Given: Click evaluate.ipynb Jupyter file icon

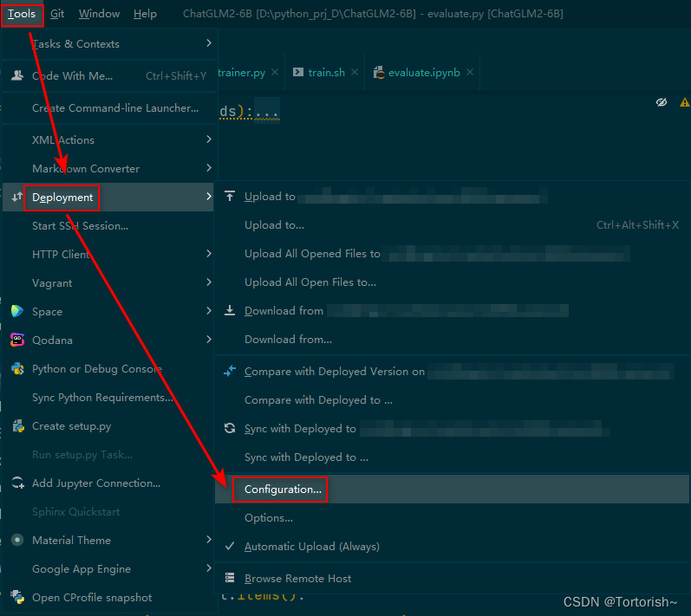Looking at the screenshot, I should pyautogui.click(x=379, y=72).
